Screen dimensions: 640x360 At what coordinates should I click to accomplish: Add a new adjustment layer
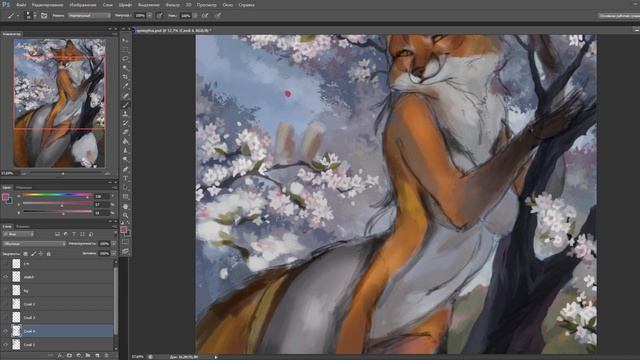pyautogui.click(x=78, y=356)
